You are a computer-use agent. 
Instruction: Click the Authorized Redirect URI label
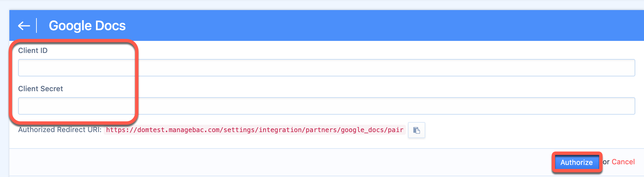60,130
